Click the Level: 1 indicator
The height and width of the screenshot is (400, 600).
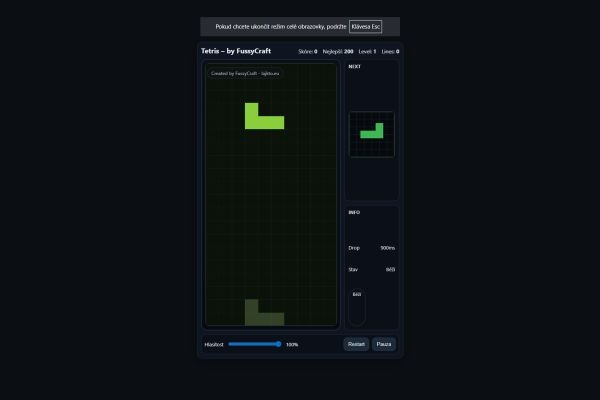click(x=367, y=52)
